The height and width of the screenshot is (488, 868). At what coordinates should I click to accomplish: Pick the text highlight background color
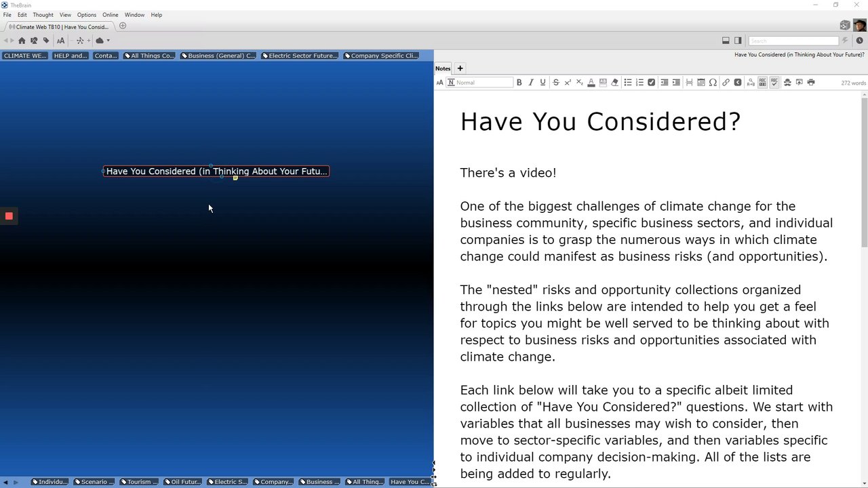click(603, 83)
